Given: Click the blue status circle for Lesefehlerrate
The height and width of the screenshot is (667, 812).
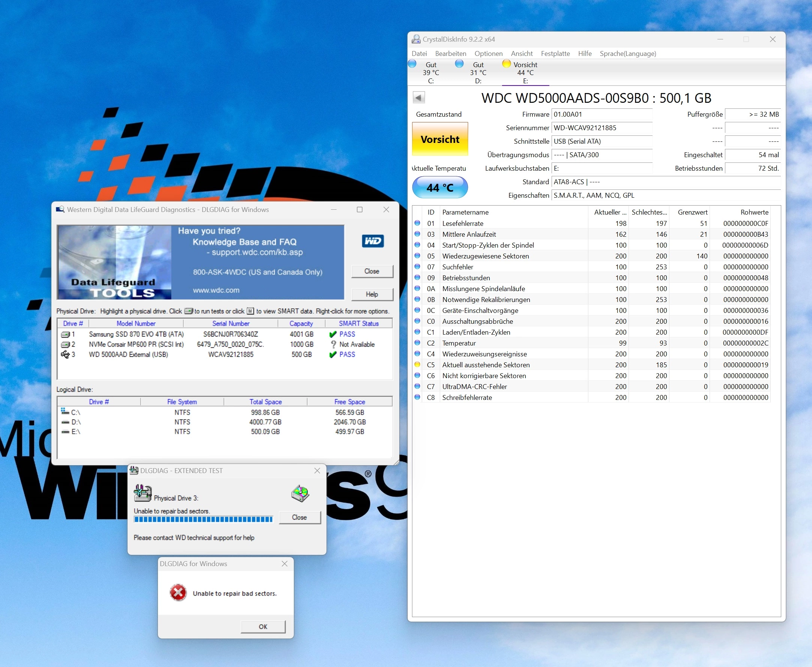Looking at the screenshot, I should pyautogui.click(x=417, y=223).
